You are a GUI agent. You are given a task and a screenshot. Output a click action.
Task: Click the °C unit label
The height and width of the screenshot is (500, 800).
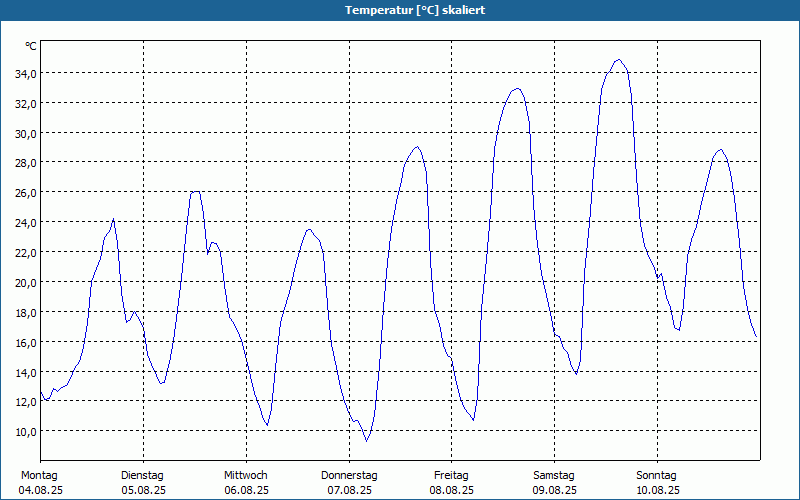pos(31,46)
